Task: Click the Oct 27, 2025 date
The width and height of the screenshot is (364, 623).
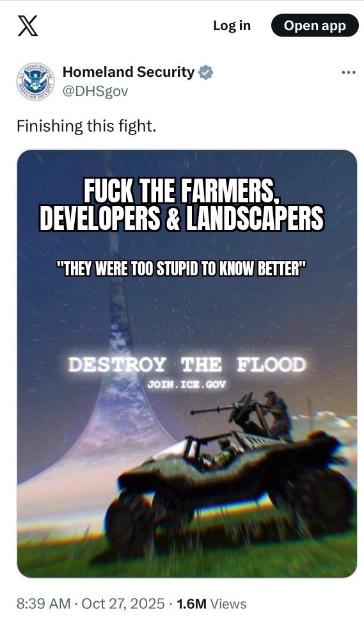Action: 123,604
